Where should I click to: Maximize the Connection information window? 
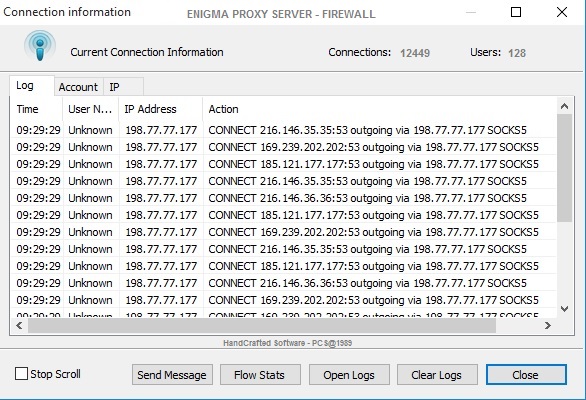coord(516,12)
